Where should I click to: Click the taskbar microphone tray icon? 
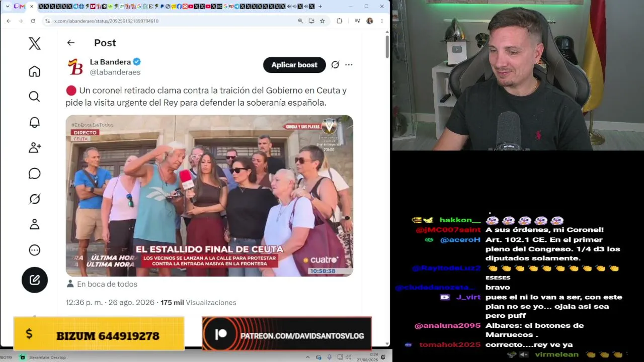coord(329,357)
